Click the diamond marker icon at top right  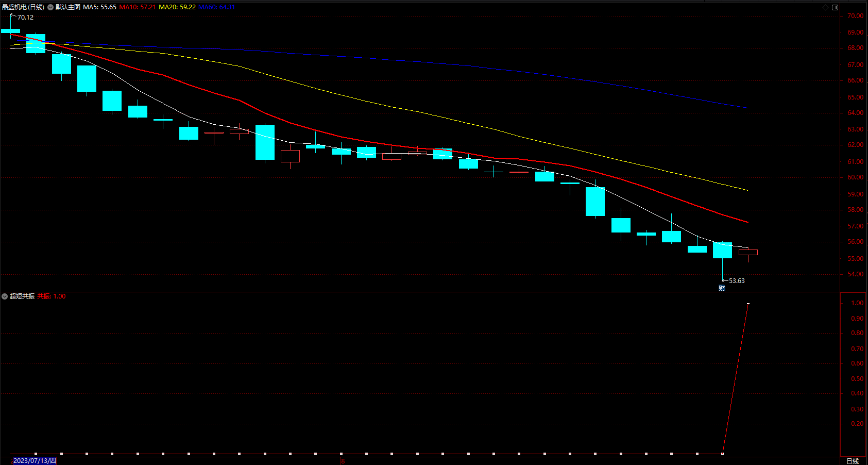click(825, 7)
